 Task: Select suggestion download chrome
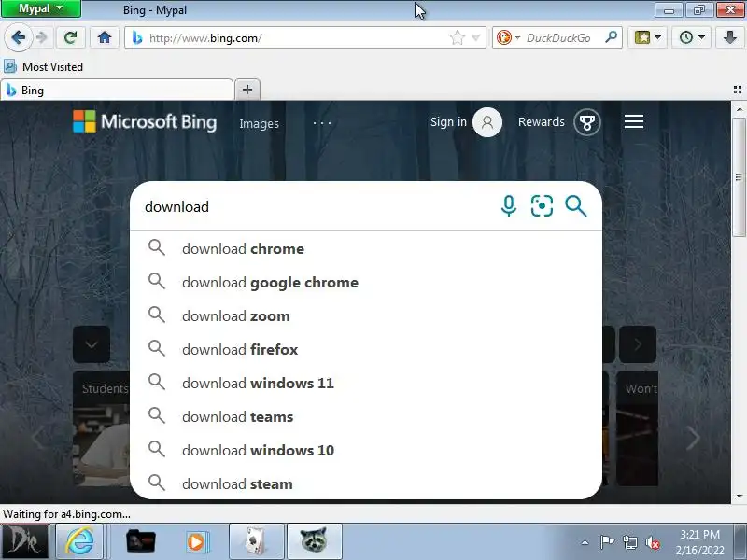(x=366, y=248)
